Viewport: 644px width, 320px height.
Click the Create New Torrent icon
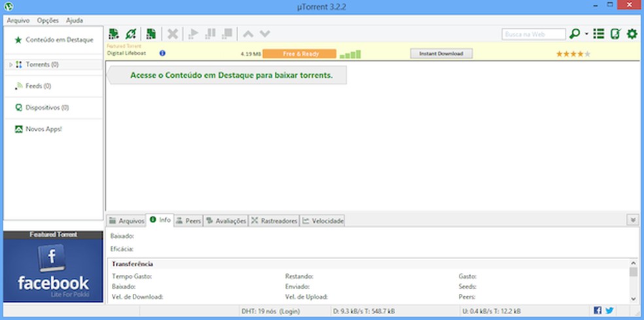coord(151,33)
